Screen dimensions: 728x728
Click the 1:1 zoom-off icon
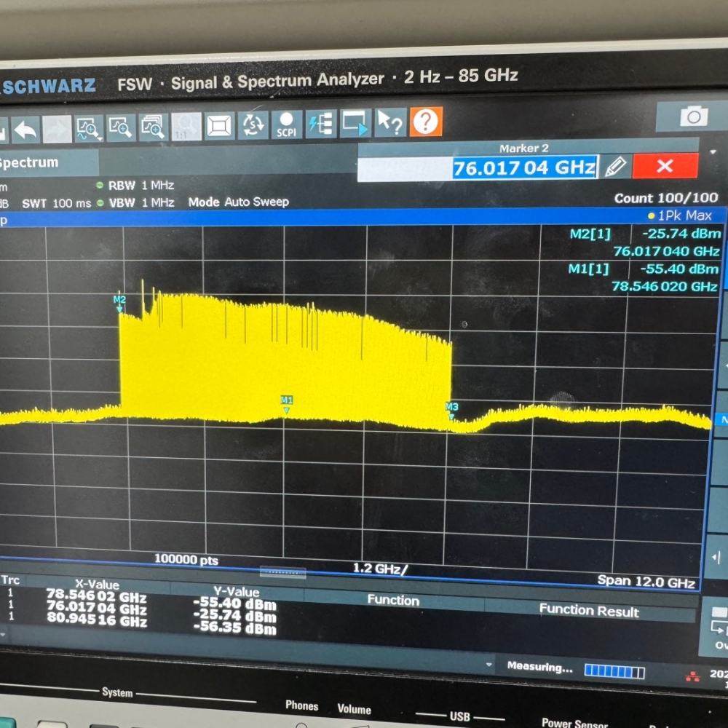point(186,126)
